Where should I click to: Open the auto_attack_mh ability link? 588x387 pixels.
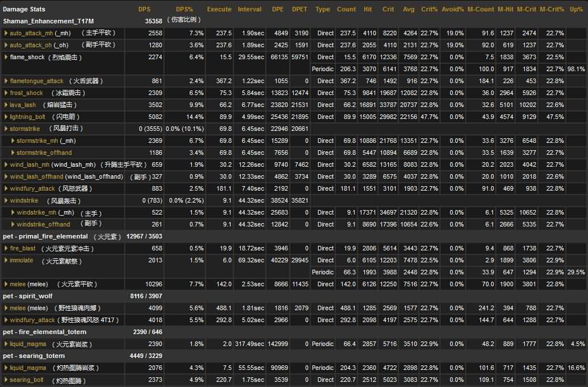pyautogui.click(x=31, y=34)
